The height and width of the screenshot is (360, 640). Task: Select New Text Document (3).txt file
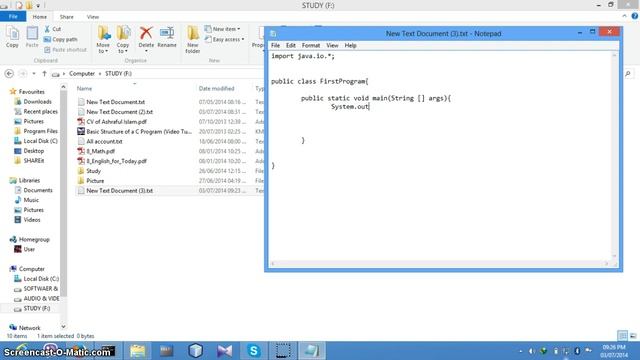tap(119, 191)
